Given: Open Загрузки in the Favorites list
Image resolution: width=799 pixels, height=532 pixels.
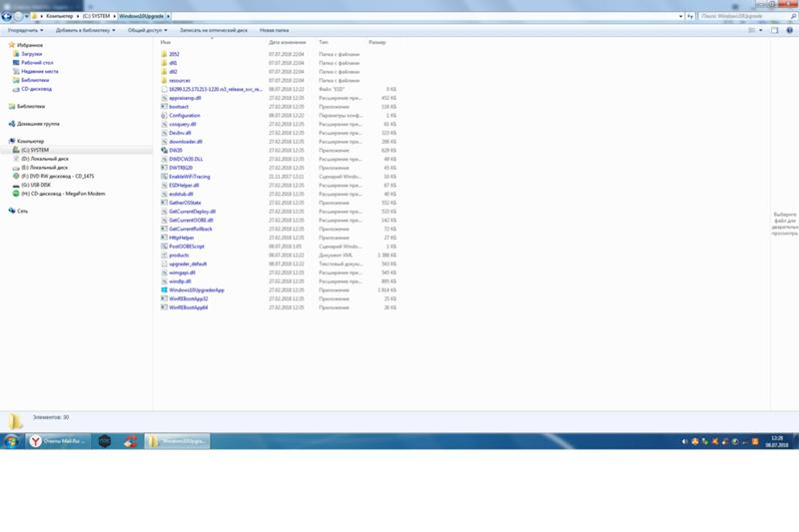Looking at the screenshot, I should pyautogui.click(x=32, y=54).
